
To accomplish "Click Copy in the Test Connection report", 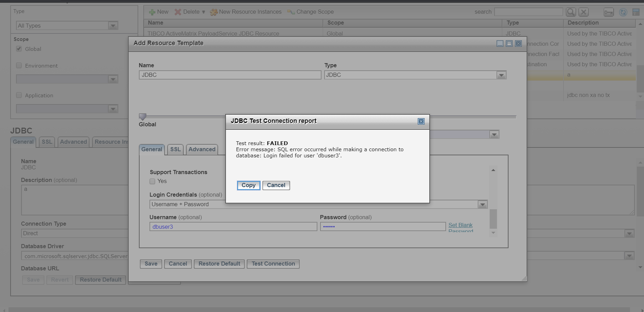I will coord(248,185).
